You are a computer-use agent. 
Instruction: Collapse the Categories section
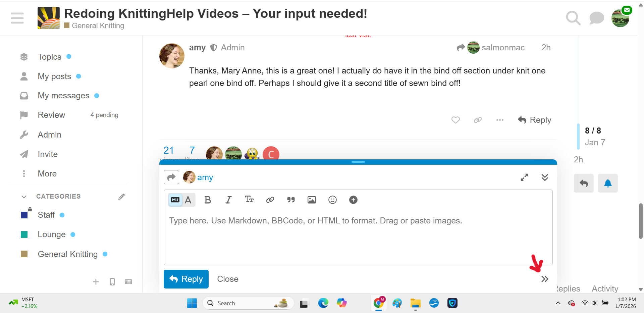coord(24,197)
